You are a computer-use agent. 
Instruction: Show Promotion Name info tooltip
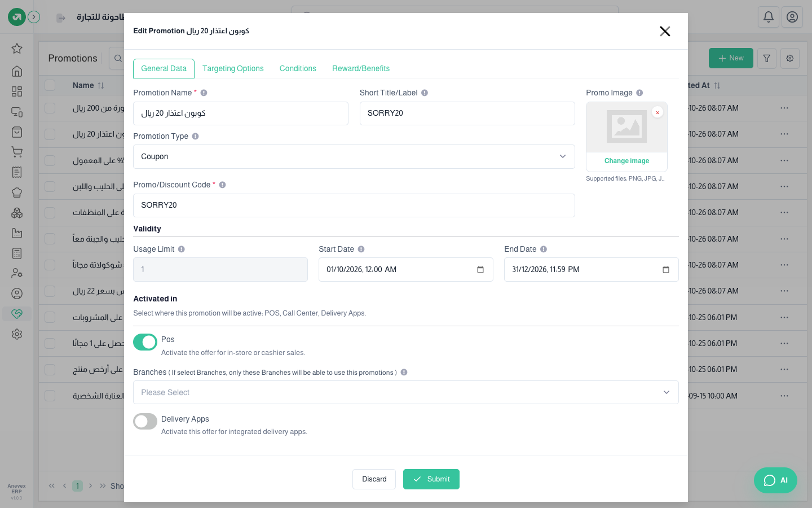pyautogui.click(x=204, y=93)
